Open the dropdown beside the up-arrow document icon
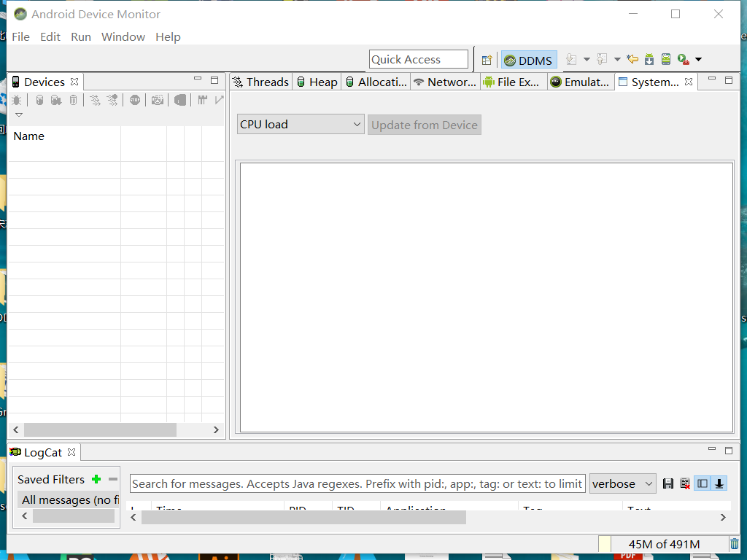 (x=617, y=60)
